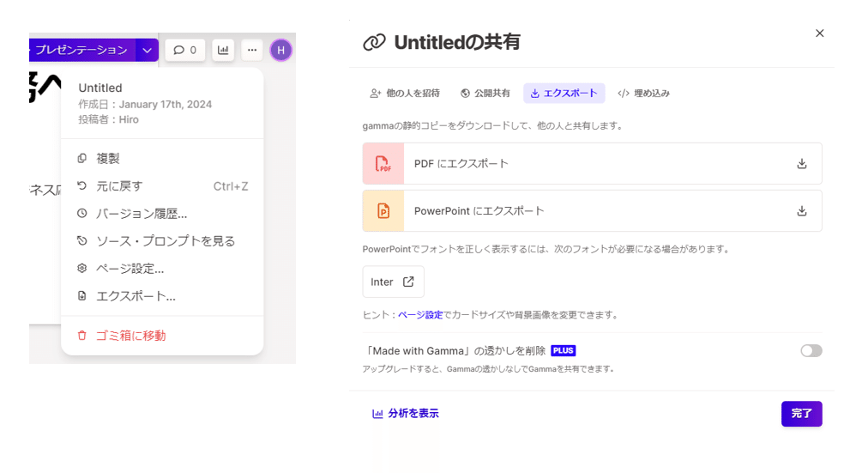Choose 元に戻す in the menu

coord(162,186)
